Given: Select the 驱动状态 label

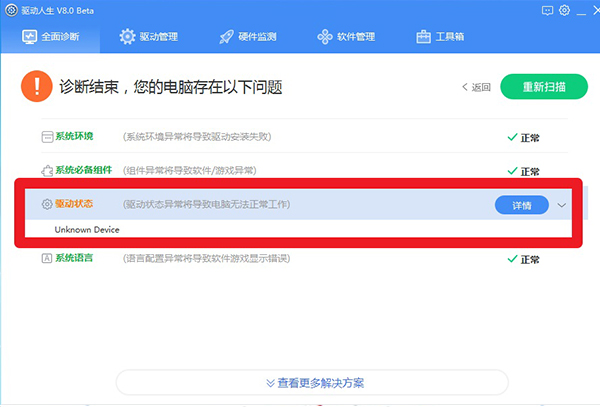Looking at the screenshot, I should click(x=74, y=204).
